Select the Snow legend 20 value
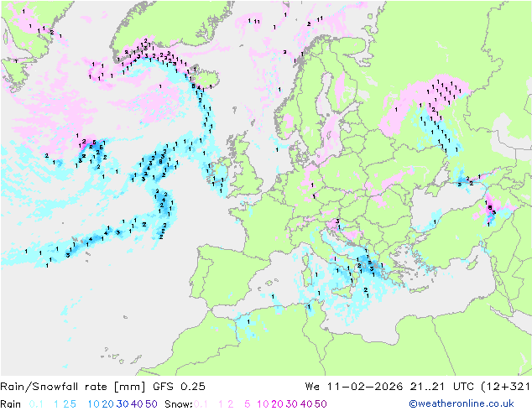This screenshot has width=532, height=411. [x=277, y=404]
